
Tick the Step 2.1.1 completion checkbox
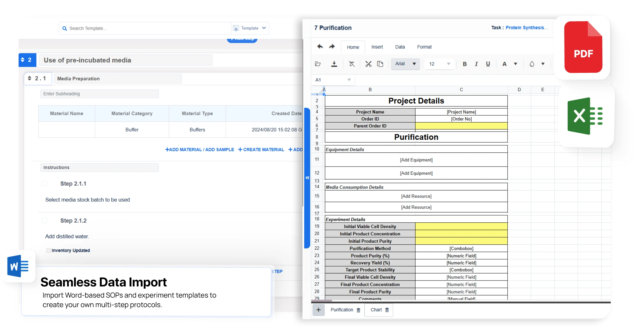pyautogui.click(x=45, y=183)
